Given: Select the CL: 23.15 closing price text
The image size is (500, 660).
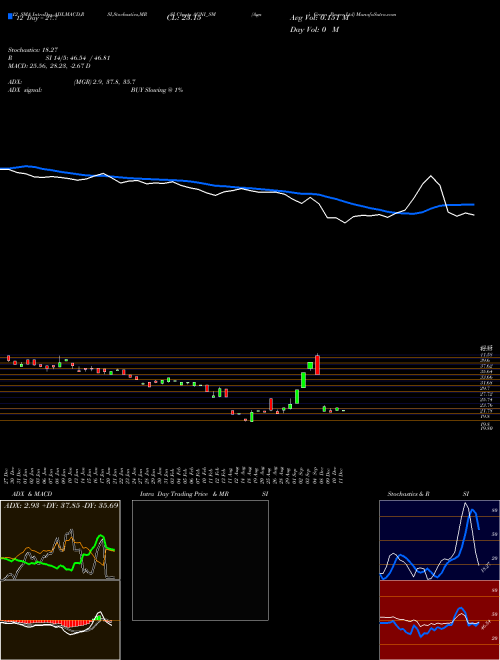Looking at the screenshot, I should coord(184,18).
